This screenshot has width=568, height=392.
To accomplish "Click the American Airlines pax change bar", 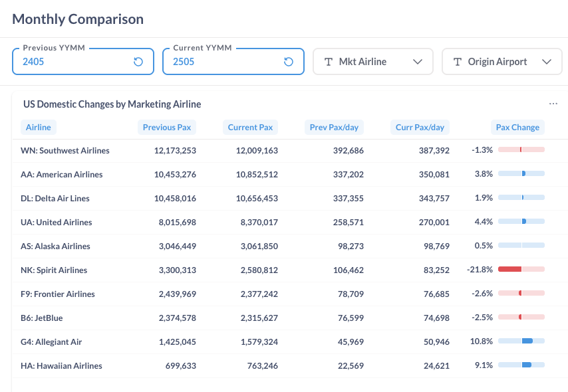I will click(521, 173).
